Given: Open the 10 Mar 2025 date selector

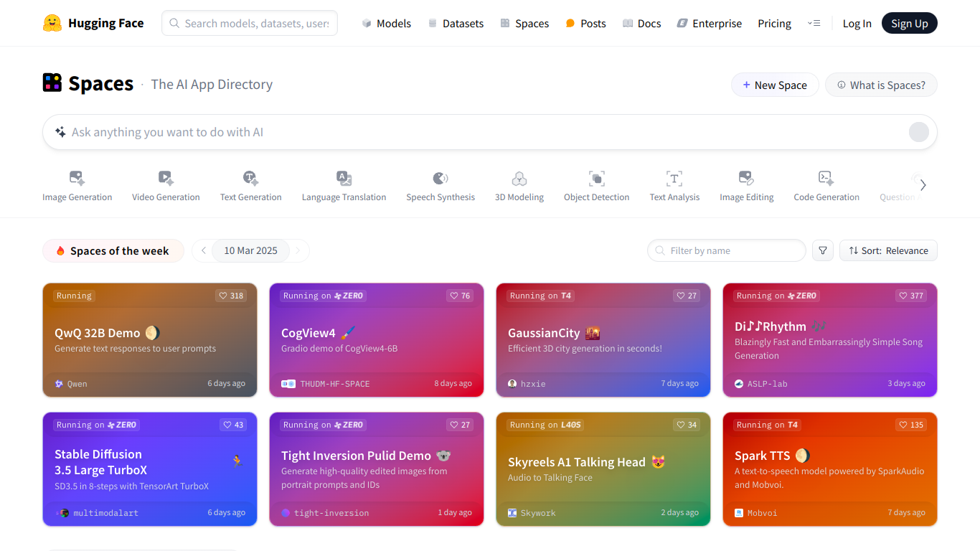Looking at the screenshot, I should [250, 250].
